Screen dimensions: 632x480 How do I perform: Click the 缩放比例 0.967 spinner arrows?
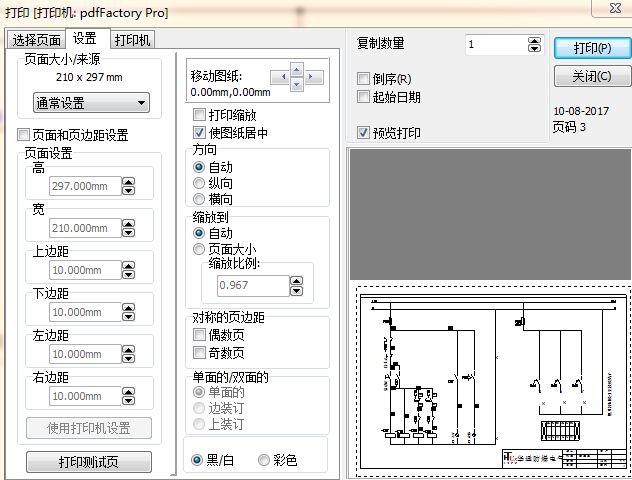296,286
